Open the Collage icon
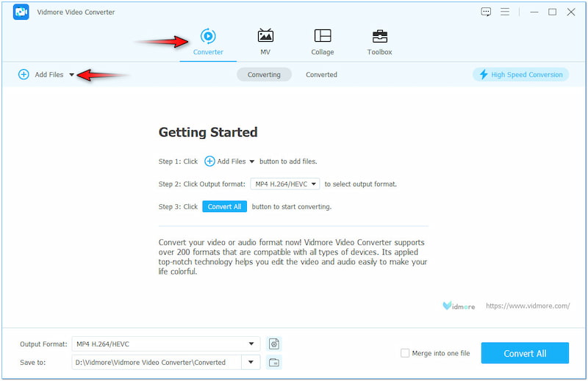The height and width of the screenshot is (381, 588). [x=322, y=36]
